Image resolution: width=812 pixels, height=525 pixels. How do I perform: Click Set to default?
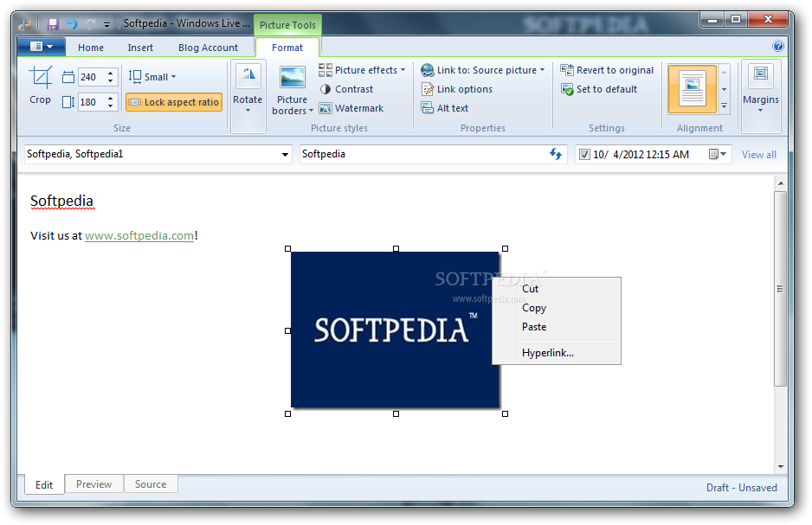tap(599, 89)
